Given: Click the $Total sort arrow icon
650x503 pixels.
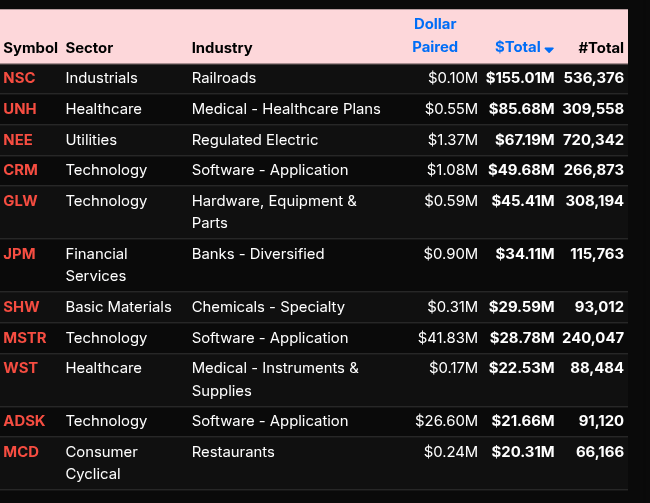Looking at the screenshot, I should [x=549, y=49].
